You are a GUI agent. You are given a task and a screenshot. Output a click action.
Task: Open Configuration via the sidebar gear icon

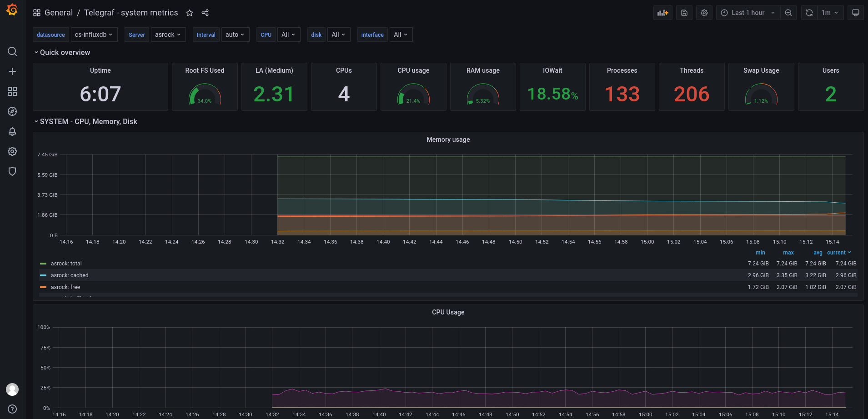click(12, 151)
